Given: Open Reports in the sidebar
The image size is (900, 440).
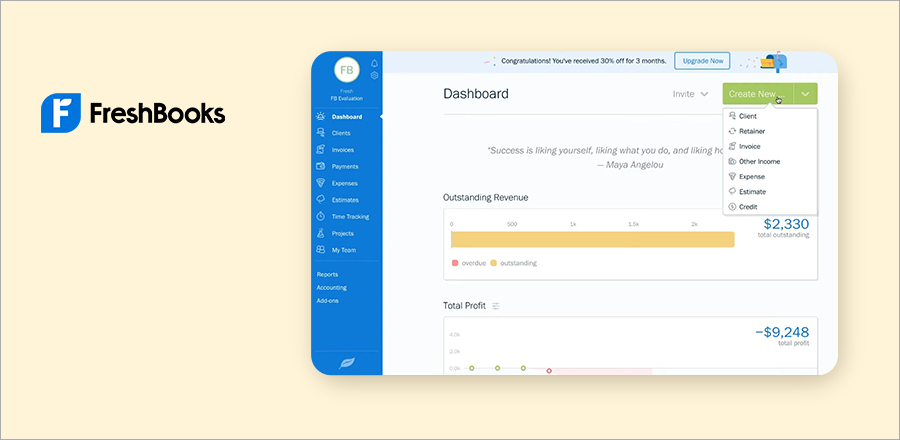Looking at the screenshot, I should pyautogui.click(x=327, y=274).
